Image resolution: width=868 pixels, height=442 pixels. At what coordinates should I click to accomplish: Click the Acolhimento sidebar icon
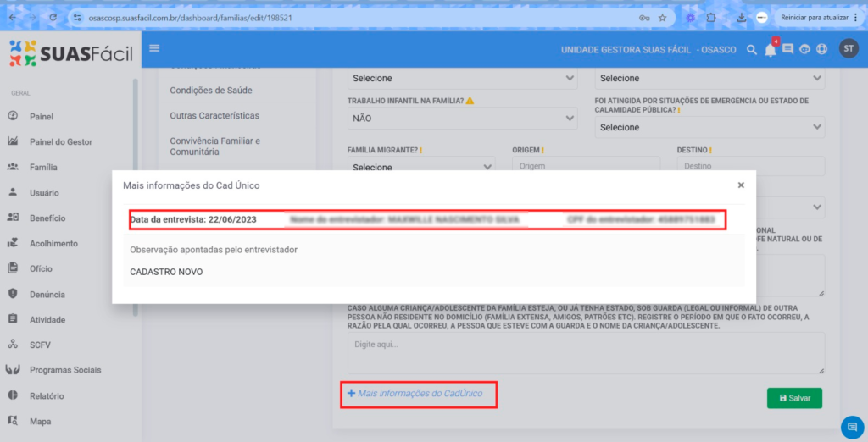pyautogui.click(x=13, y=243)
